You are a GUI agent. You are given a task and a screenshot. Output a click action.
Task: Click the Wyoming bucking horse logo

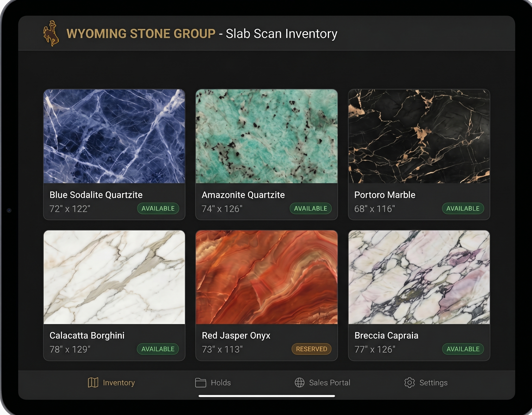pyautogui.click(x=51, y=33)
